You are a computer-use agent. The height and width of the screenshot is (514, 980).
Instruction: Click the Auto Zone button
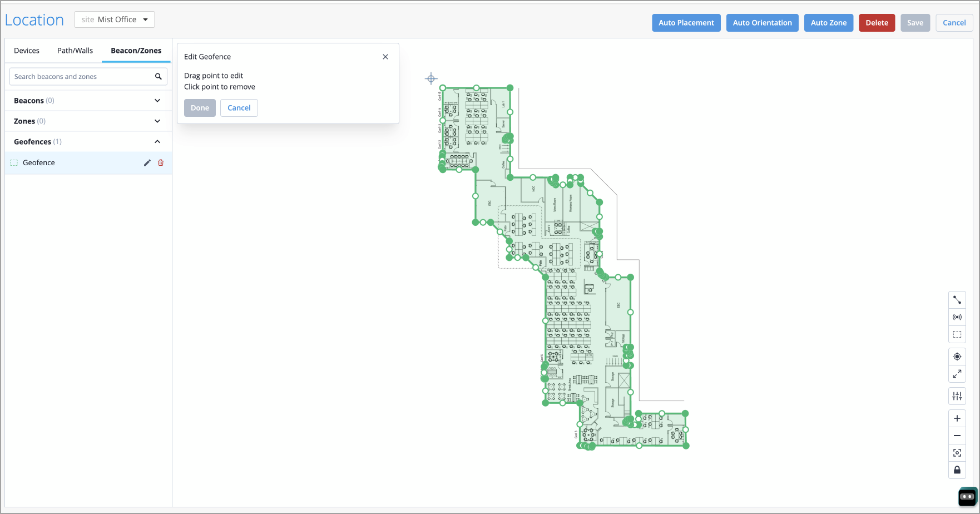point(829,23)
